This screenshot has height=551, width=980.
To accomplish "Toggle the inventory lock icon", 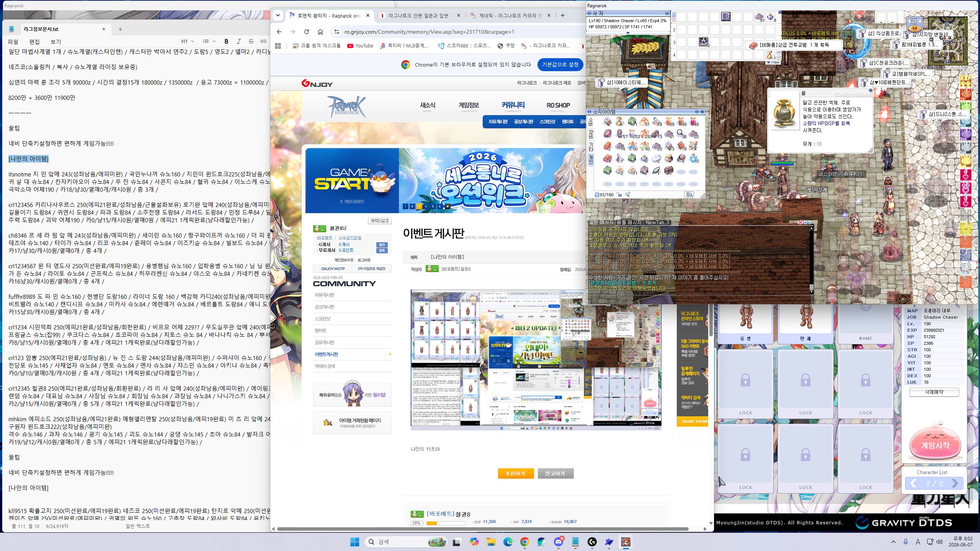I will (x=619, y=195).
